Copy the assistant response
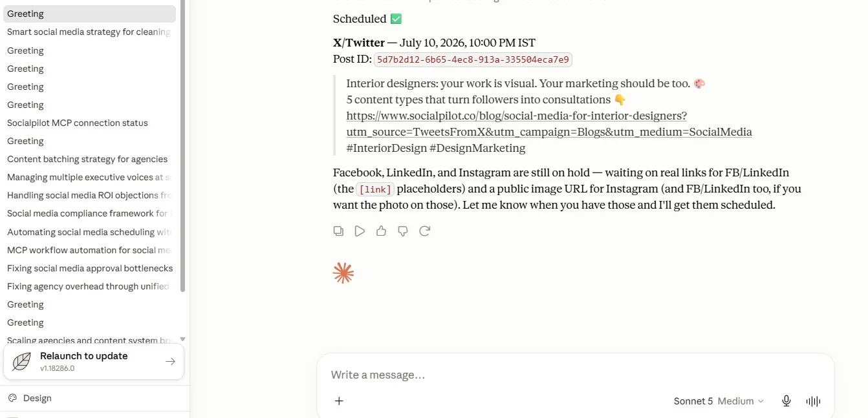Image resolution: width=868 pixels, height=418 pixels. (x=338, y=231)
